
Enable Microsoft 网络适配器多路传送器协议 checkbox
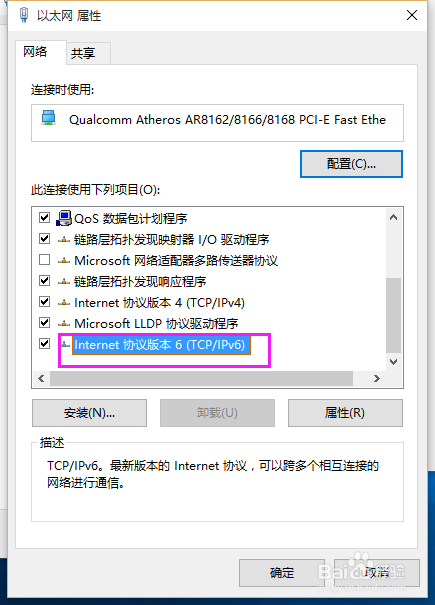[x=44, y=259]
